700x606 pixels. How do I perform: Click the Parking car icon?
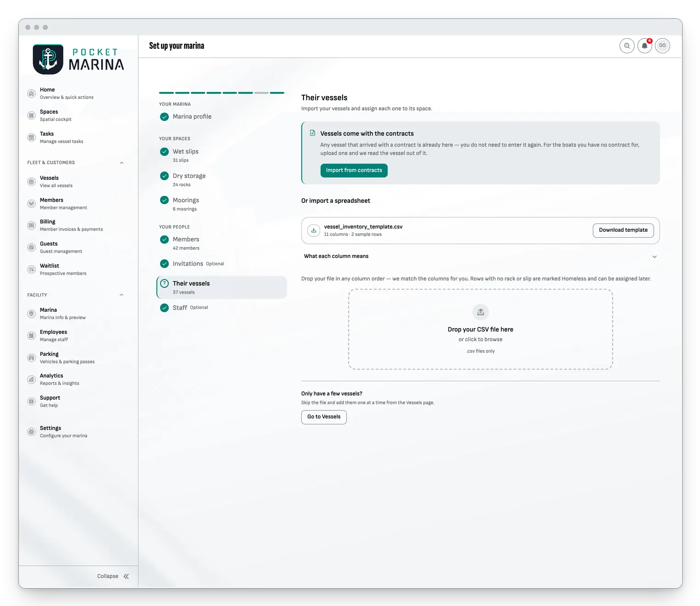point(31,358)
